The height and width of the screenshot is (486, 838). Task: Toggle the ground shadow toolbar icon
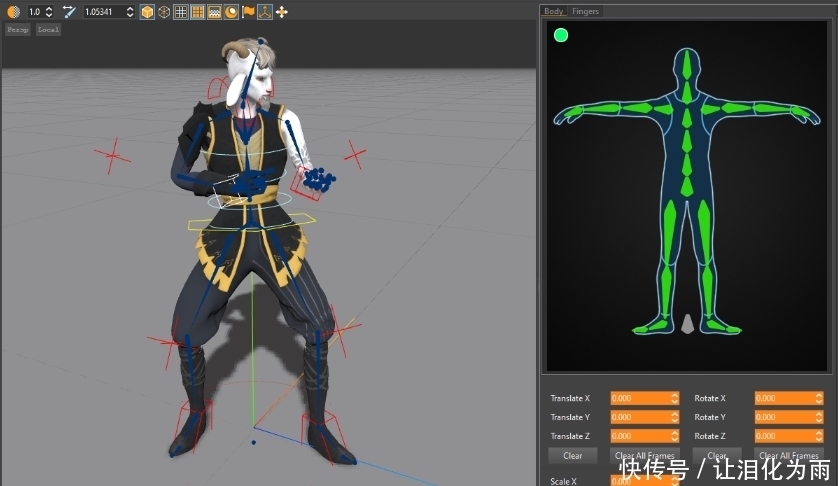(x=214, y=12)
